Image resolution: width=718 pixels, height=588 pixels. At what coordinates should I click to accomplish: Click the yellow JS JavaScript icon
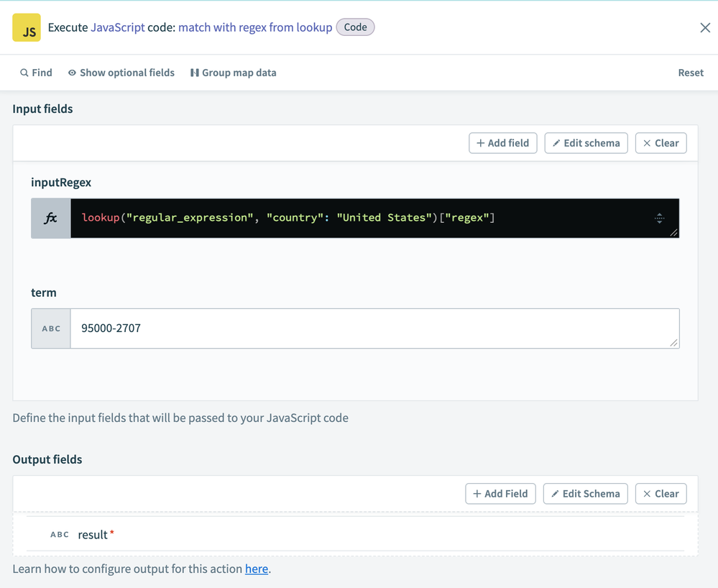[x=27, y=28]
